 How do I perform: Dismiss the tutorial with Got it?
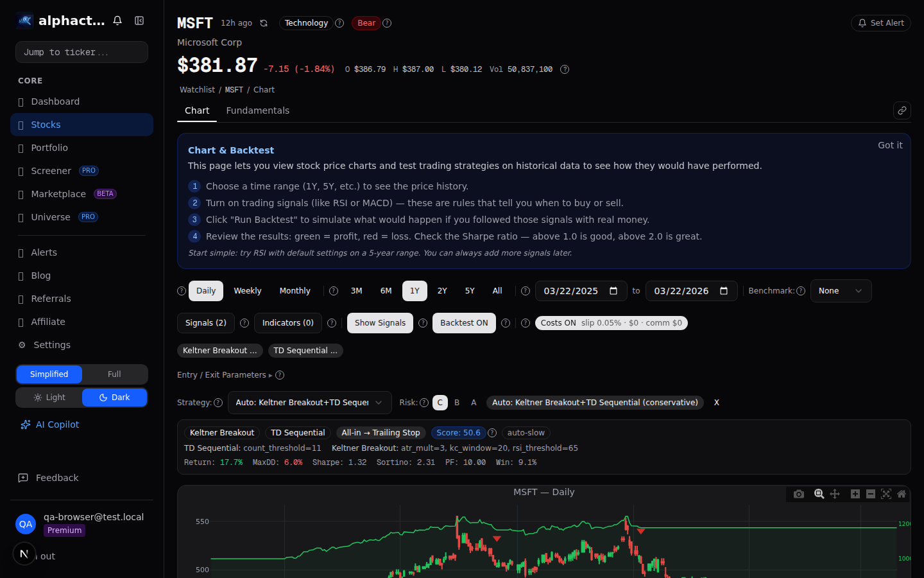[890, 145]
